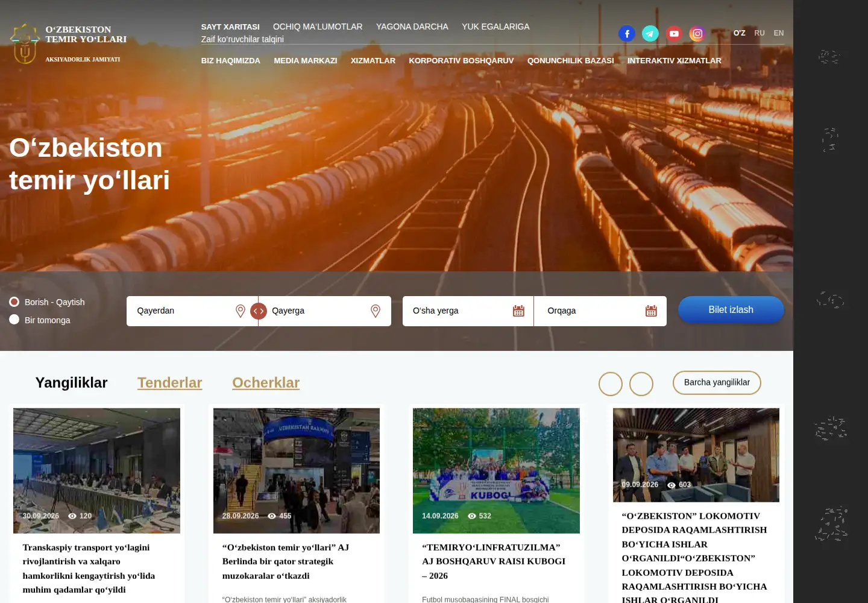
Task: Open the Berlin exhibition news thumbnail
Action: 297,470
